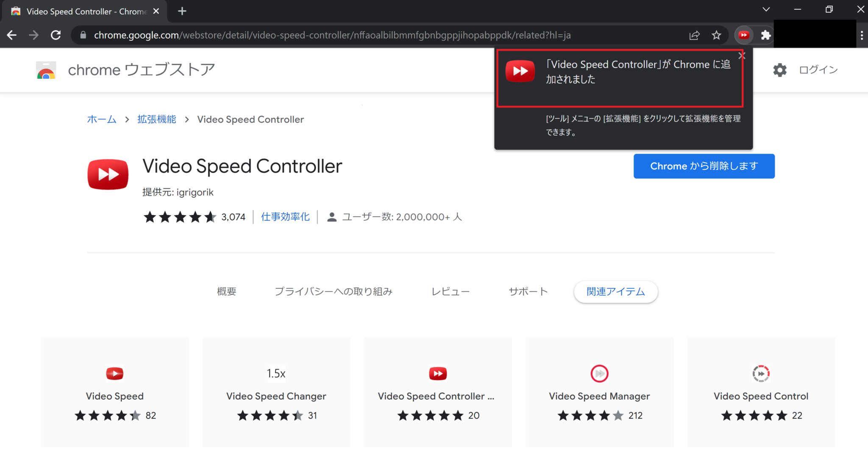Dismiss the extension-added notification popup
The width and height of the screenshot is (868, 459).
(741, 55)
